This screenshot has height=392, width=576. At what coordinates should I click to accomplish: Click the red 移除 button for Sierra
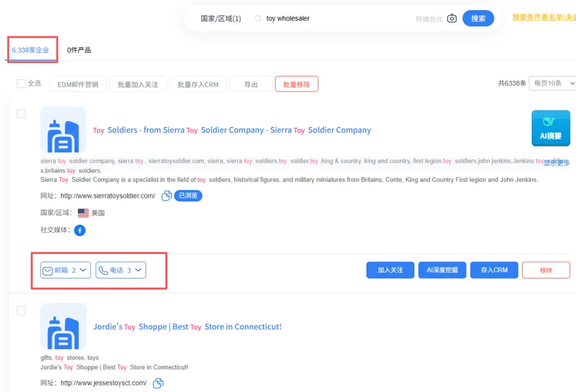click(x=546, y=270)
